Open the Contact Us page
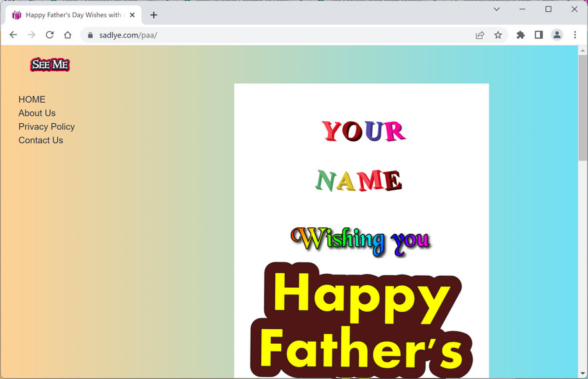The width and height of the screenshot is (588, 379). pyautogui.click(x=41, y=140)
